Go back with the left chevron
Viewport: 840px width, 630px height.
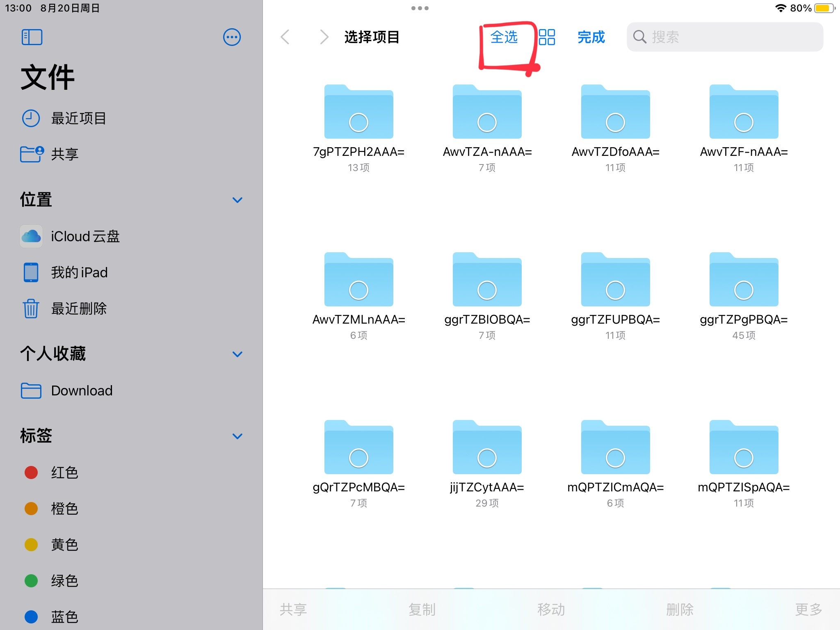click(285, 37)
